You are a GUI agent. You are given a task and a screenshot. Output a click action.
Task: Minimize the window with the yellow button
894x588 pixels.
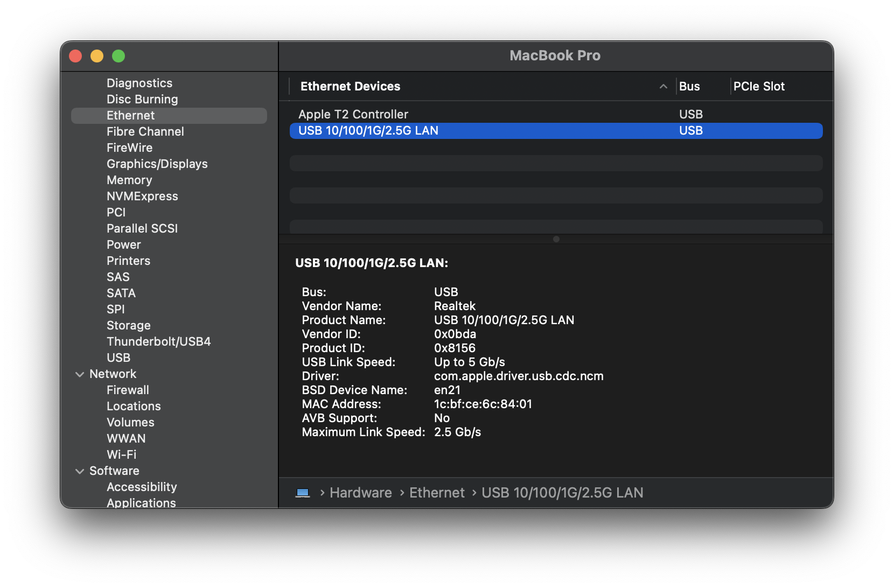97,56
